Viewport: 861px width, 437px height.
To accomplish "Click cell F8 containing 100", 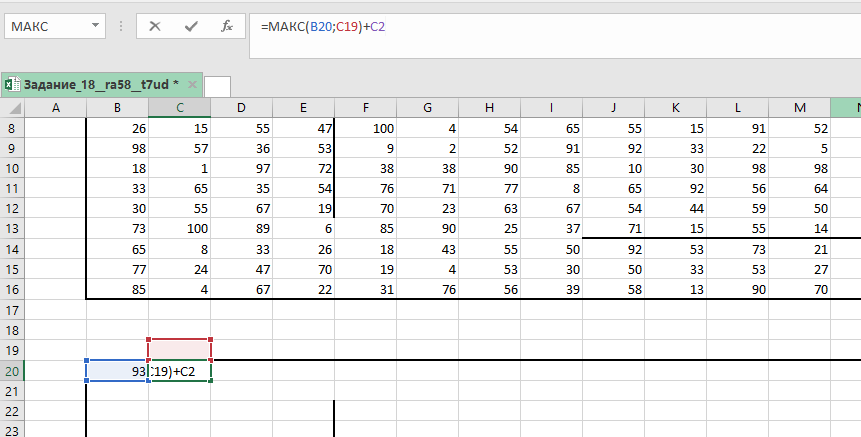I will [365, 129].
